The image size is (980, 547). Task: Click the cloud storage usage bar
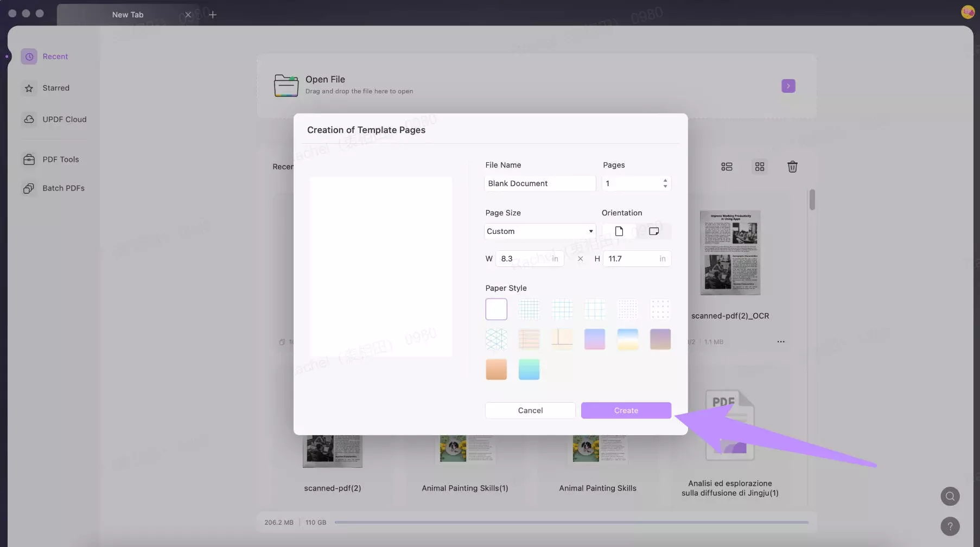point(571,523)
